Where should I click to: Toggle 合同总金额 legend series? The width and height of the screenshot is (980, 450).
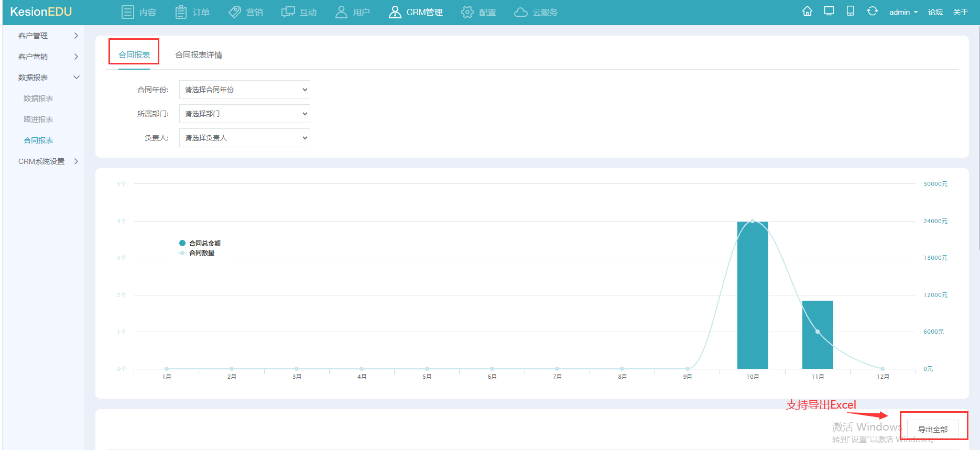200,243
